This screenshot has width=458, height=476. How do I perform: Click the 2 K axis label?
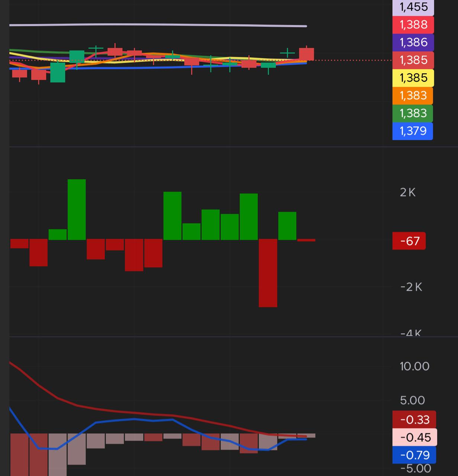click(x=408, y=192)
